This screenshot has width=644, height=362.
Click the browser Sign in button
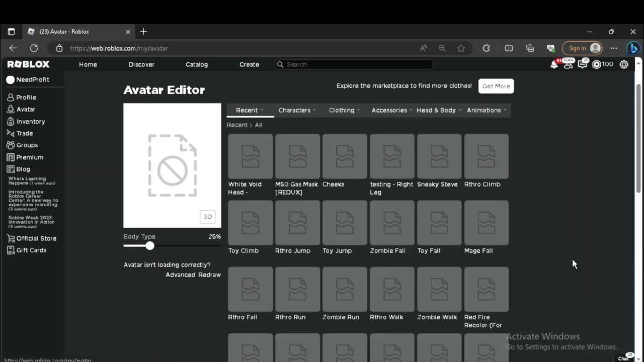click(582, 48)
